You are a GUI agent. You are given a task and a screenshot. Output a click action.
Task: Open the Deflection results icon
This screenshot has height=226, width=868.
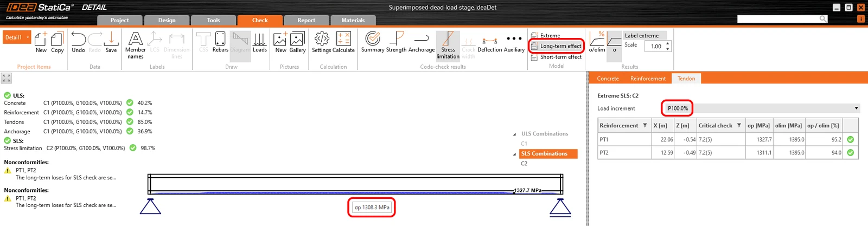point(490,42)
